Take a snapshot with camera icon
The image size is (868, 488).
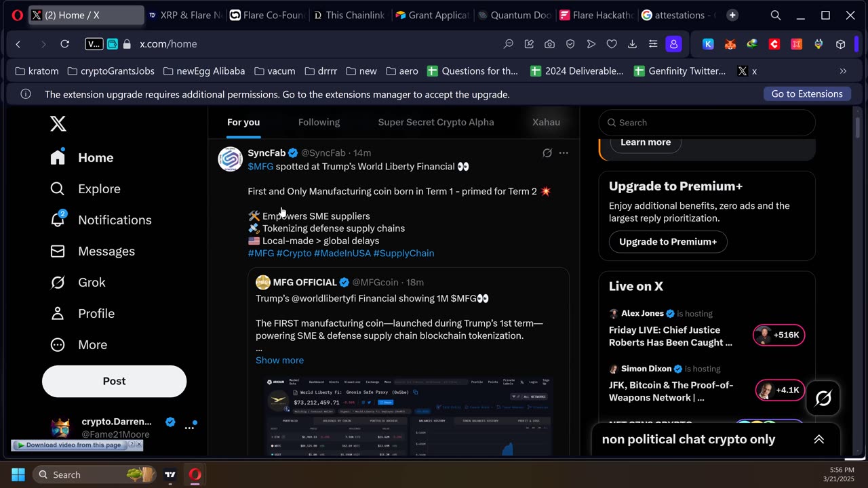click(550, 44)
